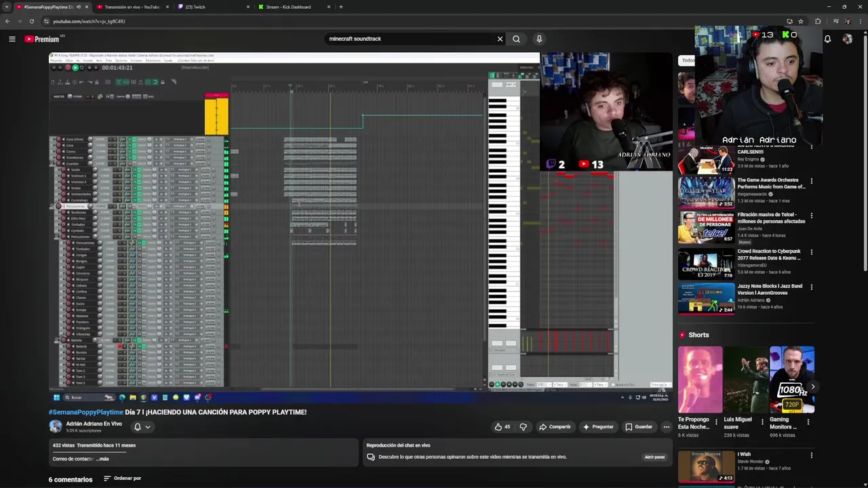Like the video with thumbs up
The width and height of the screenshot is (868, 488).
click(502, 427)
